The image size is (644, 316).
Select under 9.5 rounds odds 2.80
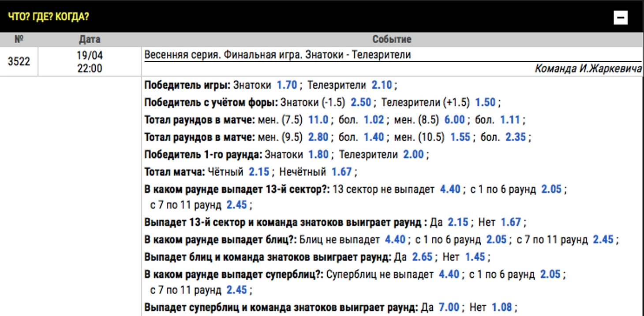coord(318,137)
